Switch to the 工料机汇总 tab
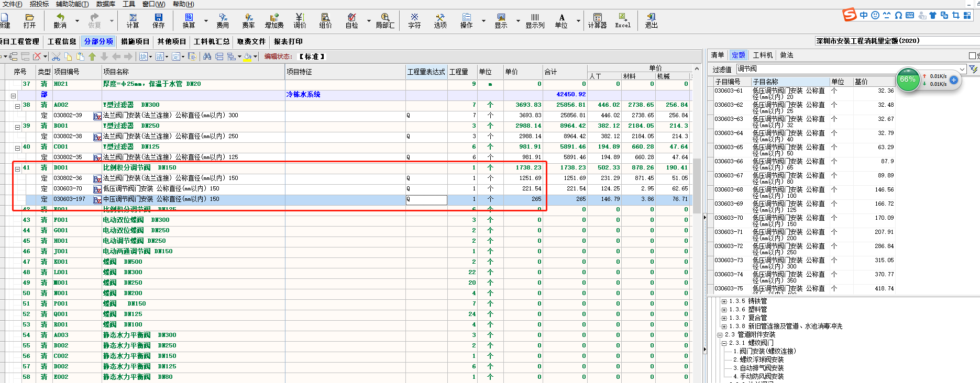Viewport: 980px width, 383px height. point(212,42)
